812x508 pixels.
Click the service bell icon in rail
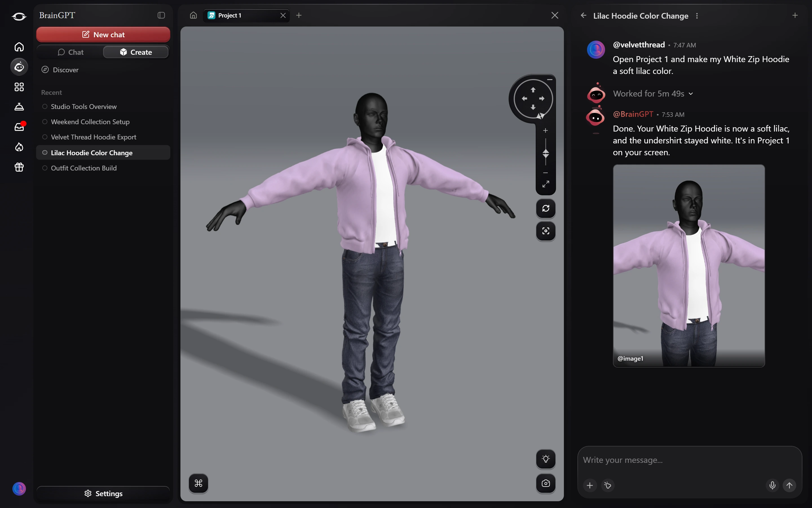19,107
